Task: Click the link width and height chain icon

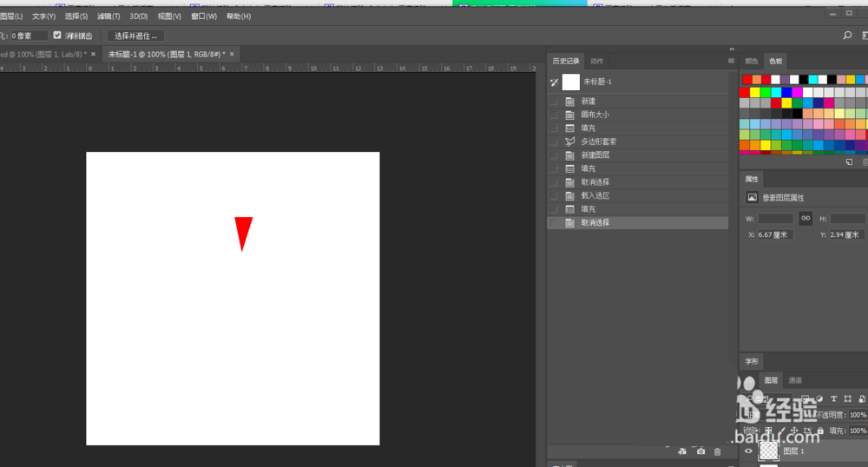Action: click(x=806, y=219)
